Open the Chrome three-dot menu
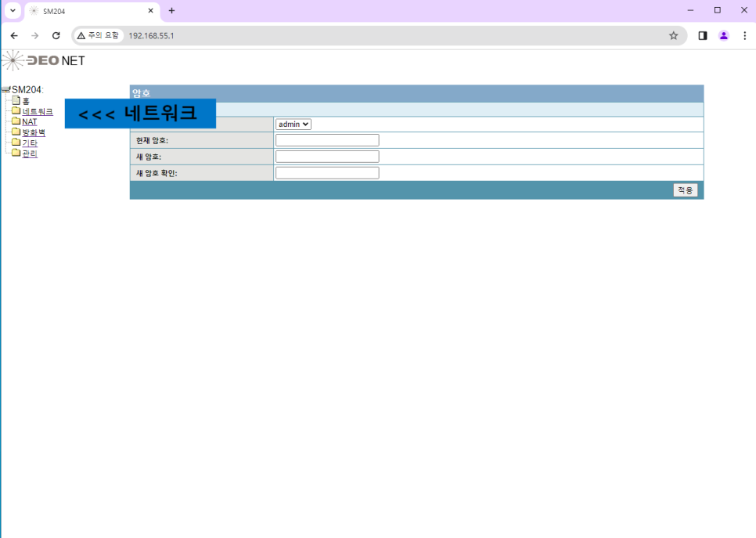This screenshot has width=756, height=538. pos(745,36)
